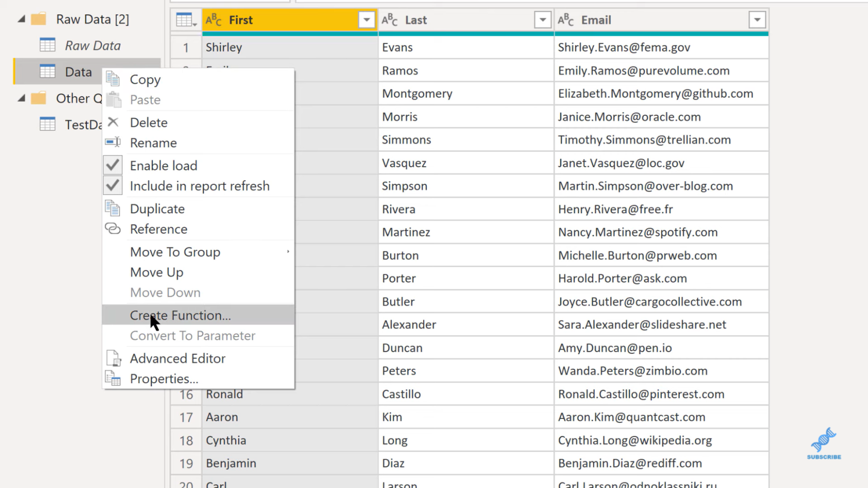The height and width of the screenshot is (488, 868).
Task: Click the DNA subscribe logo
Action: [x=824, y=443]
